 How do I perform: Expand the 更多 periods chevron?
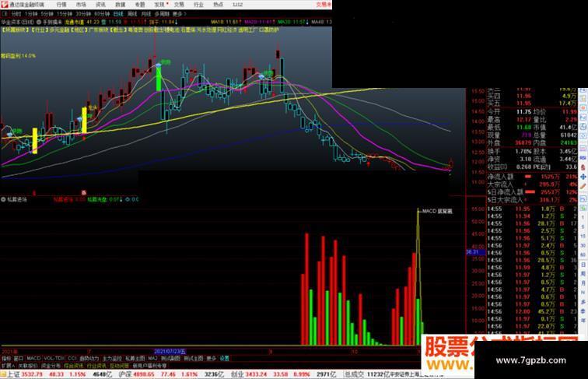[x=179, y=14]
